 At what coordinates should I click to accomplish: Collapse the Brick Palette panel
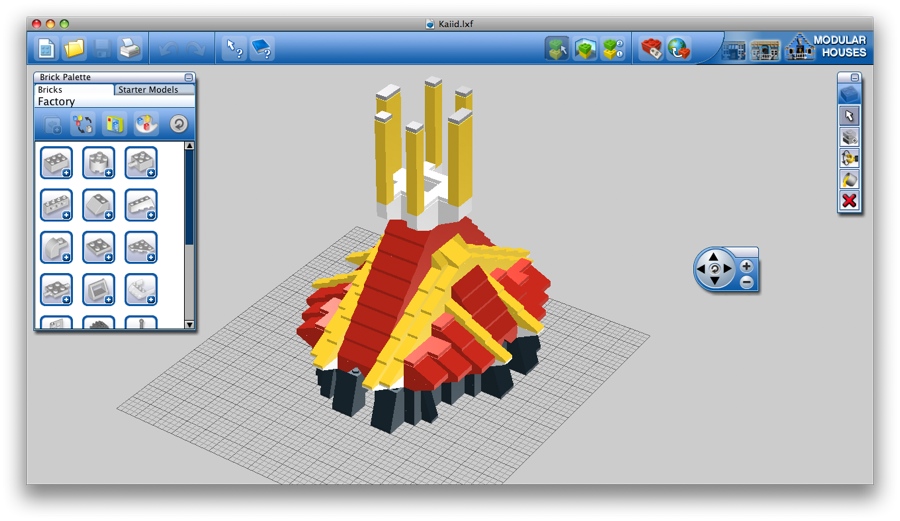point(188,77)
